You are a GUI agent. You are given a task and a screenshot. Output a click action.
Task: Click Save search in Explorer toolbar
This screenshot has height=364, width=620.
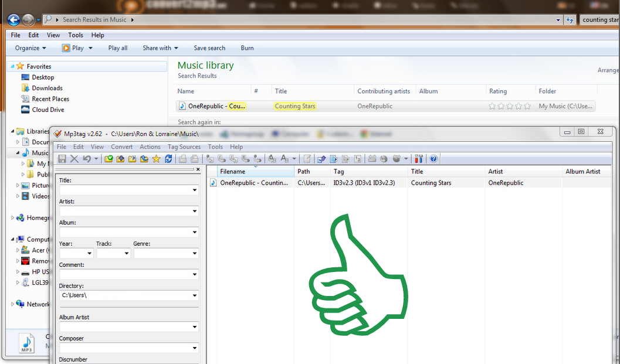[x=209, y=48]
